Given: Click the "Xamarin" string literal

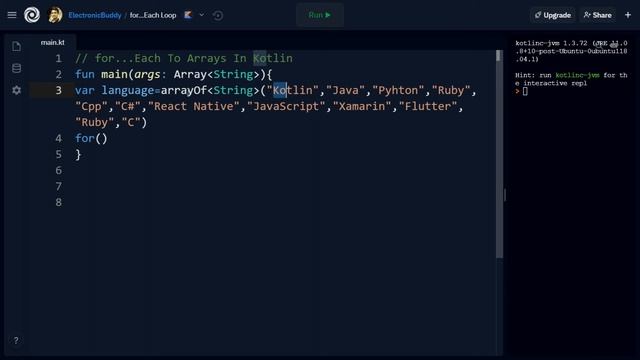Looking at the screenshot, I should tap(362, 106).
